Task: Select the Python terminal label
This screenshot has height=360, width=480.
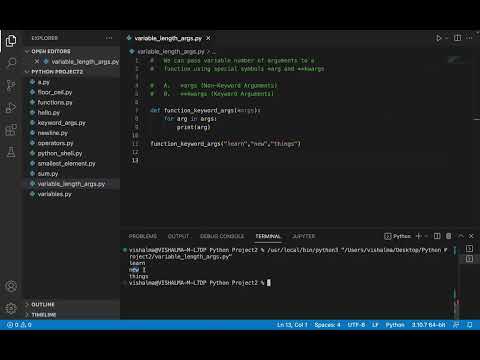Action: [x=398, y=236]
